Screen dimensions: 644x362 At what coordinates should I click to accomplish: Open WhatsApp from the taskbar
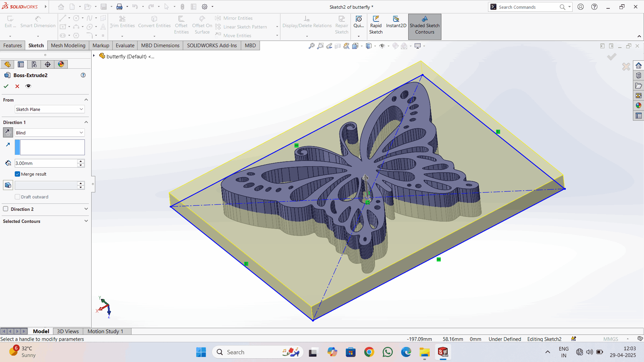[x=387, y=352]
